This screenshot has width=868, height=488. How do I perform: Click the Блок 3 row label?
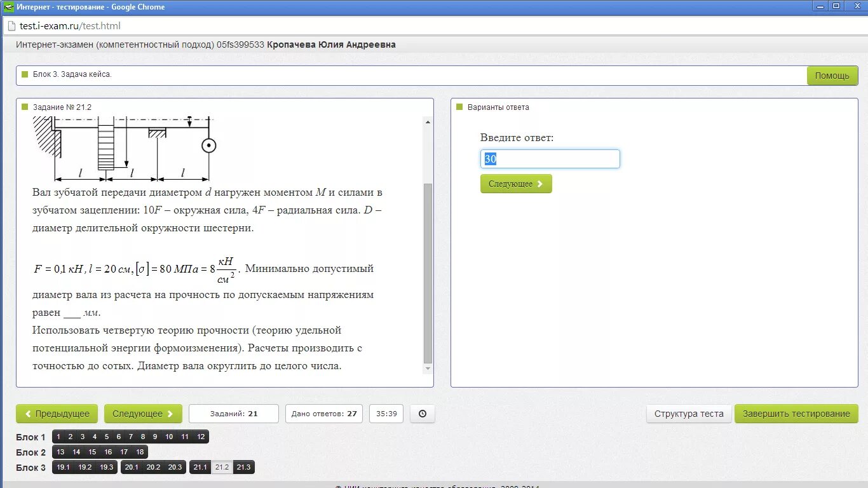coord(31,468)
